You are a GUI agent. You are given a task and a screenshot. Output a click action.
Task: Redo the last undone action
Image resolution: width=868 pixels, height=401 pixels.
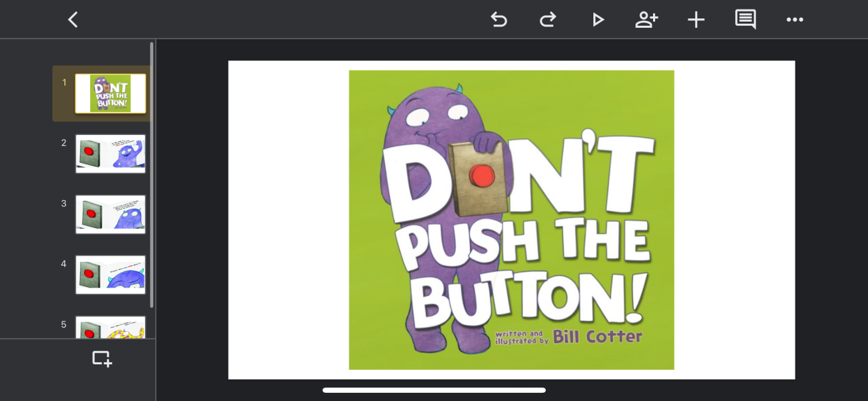click(547, 20)
